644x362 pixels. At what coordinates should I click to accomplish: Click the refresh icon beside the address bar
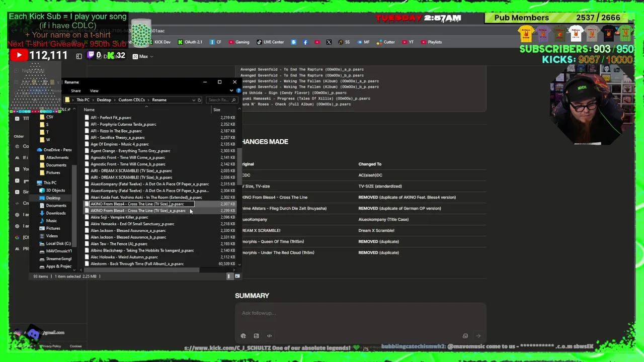pos(199,100)
